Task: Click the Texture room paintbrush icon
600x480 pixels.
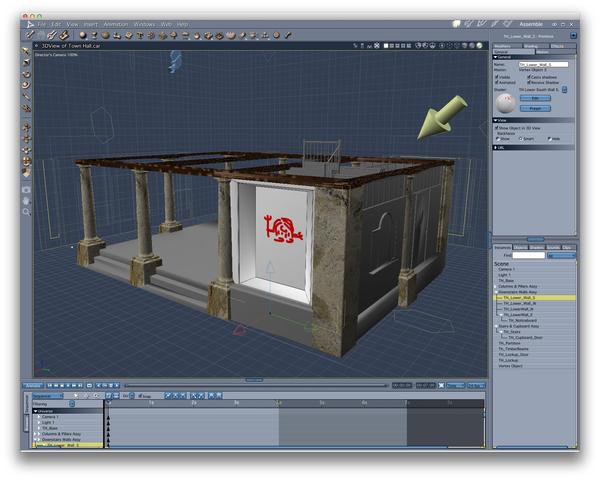Action: point(495,24)
